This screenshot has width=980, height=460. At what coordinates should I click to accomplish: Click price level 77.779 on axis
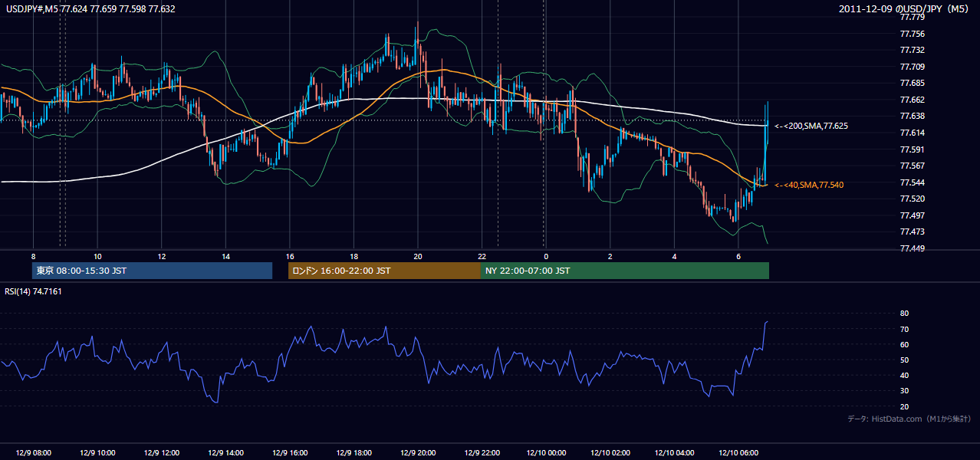pos(911,17)
